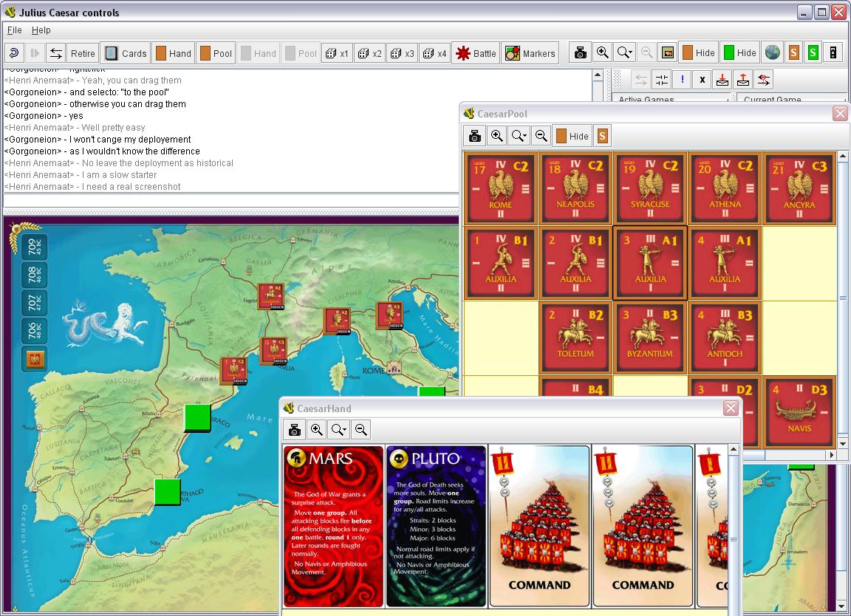Toggle the orange Pool window button
This screenshot has height=616, width=851.
point(216,53)
